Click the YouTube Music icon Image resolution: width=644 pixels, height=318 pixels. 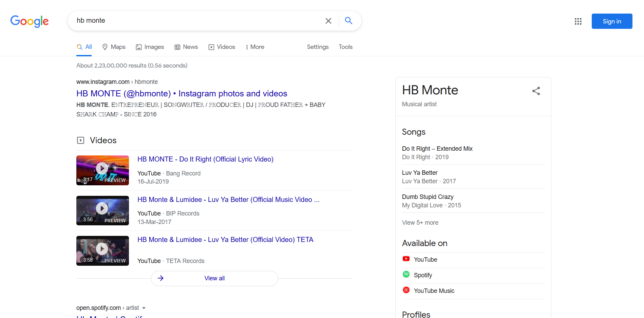[x=406, y=290]
